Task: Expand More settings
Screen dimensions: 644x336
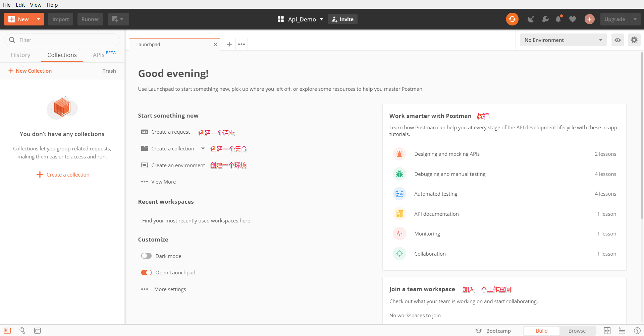Action: click(163, 289)
